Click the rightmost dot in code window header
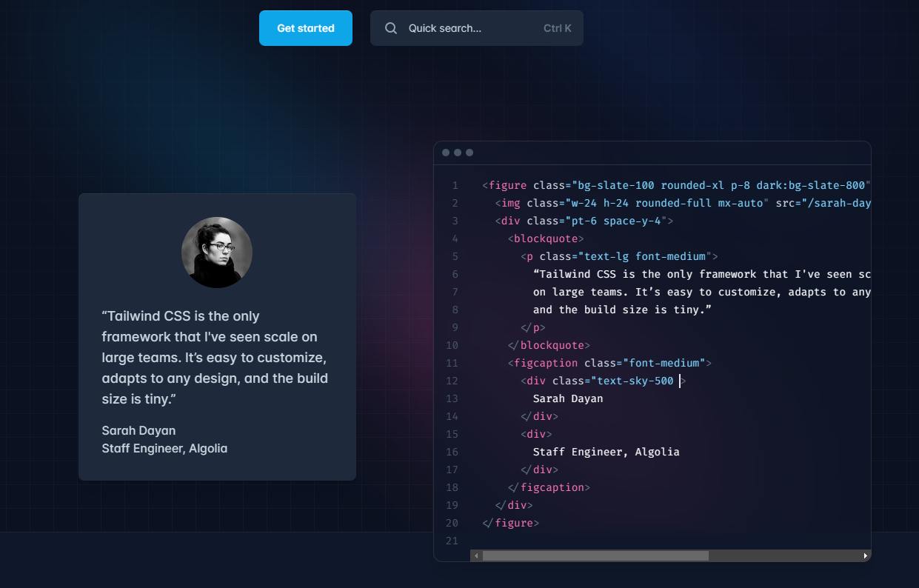Screen dimensions: 919x588 coord(469,153)
